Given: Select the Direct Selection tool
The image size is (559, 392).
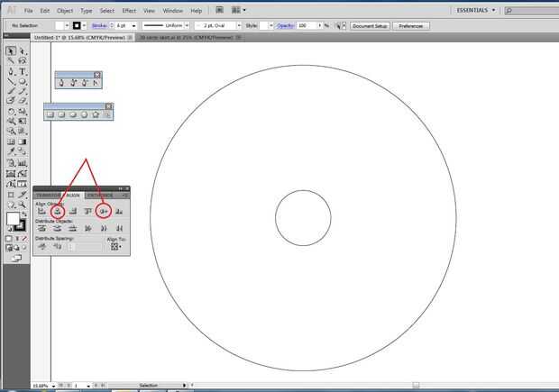Looking at the screenshot, I should tap(23, 51).
